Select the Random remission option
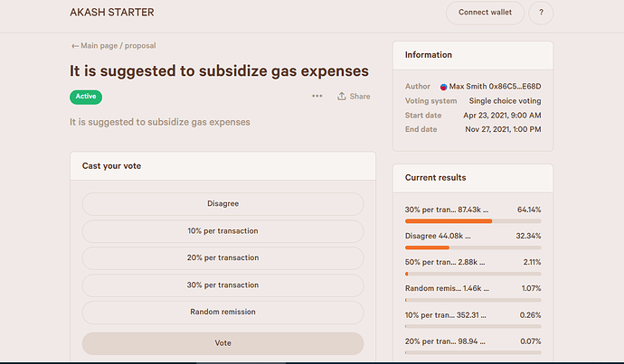This screenshot has width=624, height=364. pos(222,313)
